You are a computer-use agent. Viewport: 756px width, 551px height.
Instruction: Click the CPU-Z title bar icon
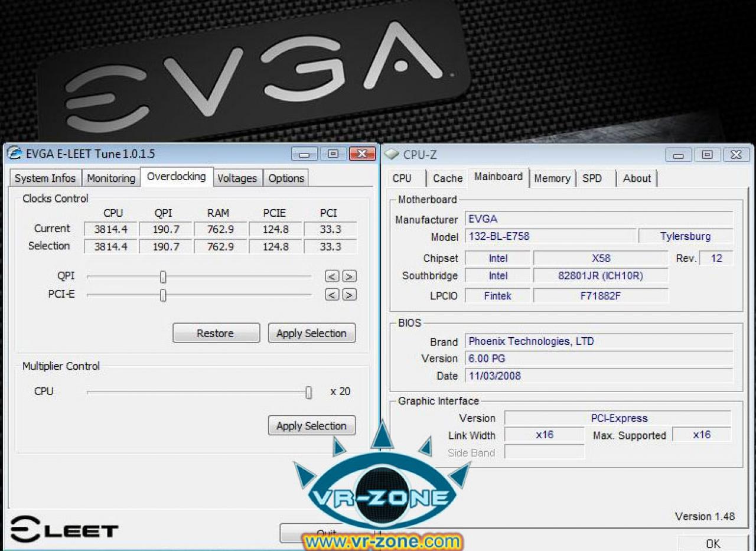(x=392, y=155)
